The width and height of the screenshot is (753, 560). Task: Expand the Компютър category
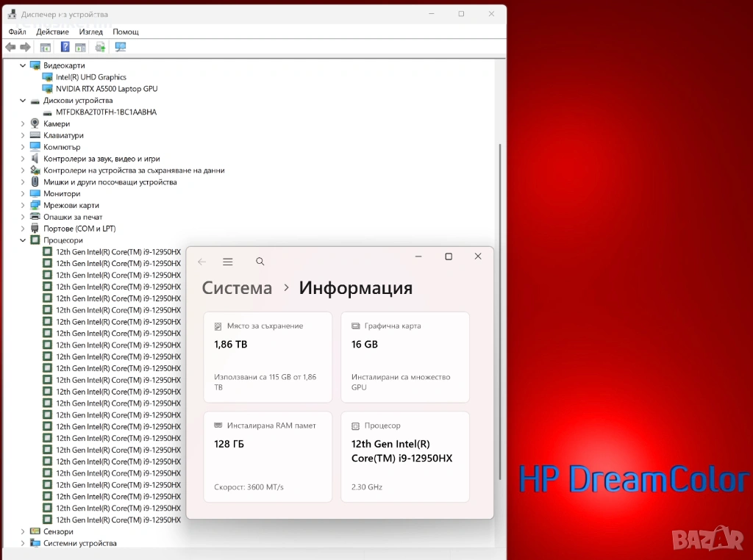23,147
